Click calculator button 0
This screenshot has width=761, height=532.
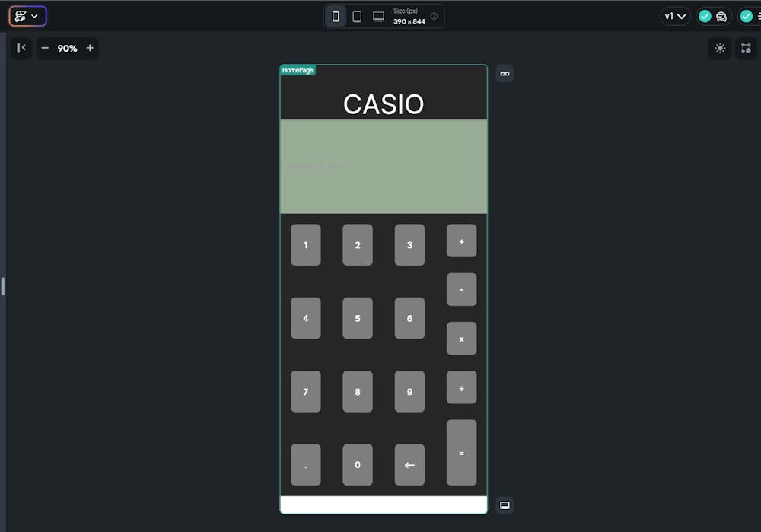tap(358, 464)
